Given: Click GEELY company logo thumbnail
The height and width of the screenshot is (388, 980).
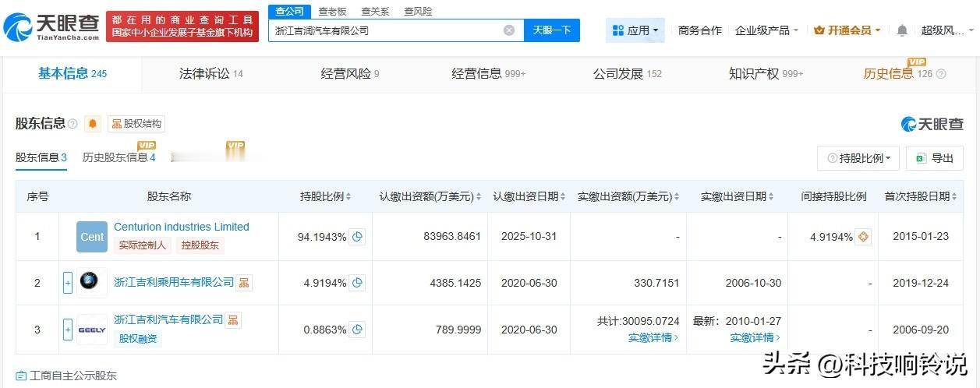Looking at the screenshot, I should (x=92, y=330).
